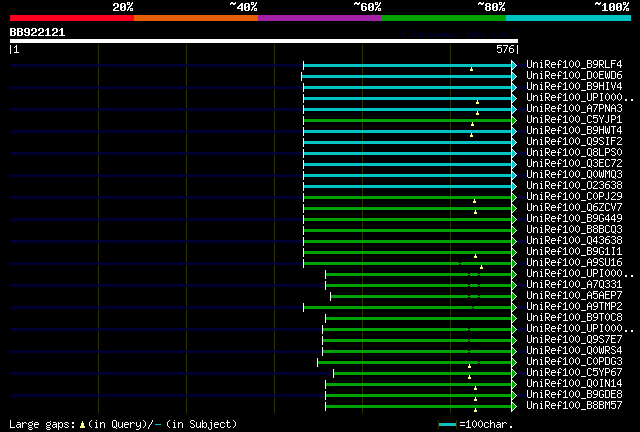This screenshot has width=640, height=432.
Task: Click the arrowhead ending the UniRef100_B8BM57 bar
Action: tap(514, 407)
